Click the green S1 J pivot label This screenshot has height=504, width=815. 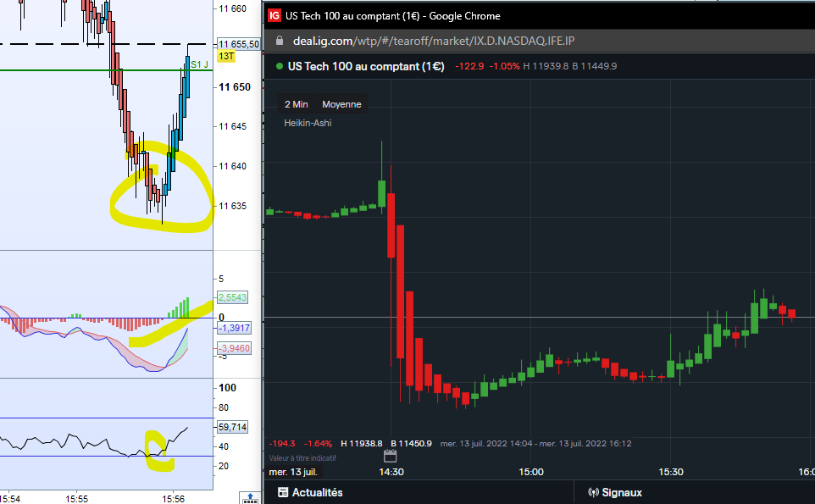[199, 64]
